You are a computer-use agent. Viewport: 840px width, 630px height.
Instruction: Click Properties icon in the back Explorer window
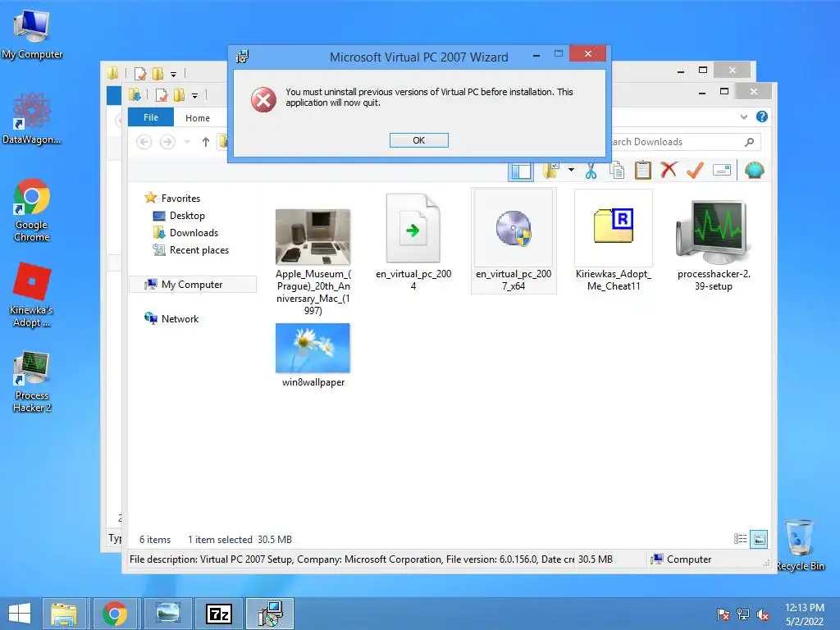point(139,73)
